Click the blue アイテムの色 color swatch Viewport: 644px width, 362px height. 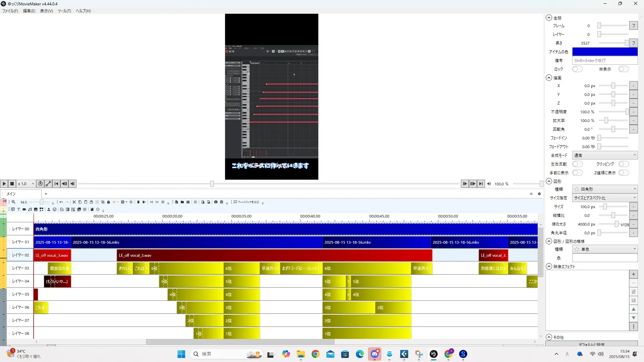pyautogui.click(x=604, y=52)
